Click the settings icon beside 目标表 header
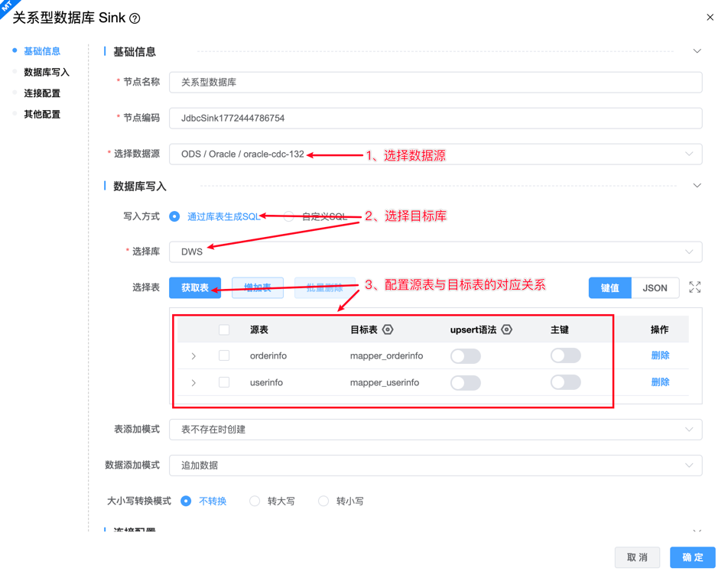 click(388, 329)
